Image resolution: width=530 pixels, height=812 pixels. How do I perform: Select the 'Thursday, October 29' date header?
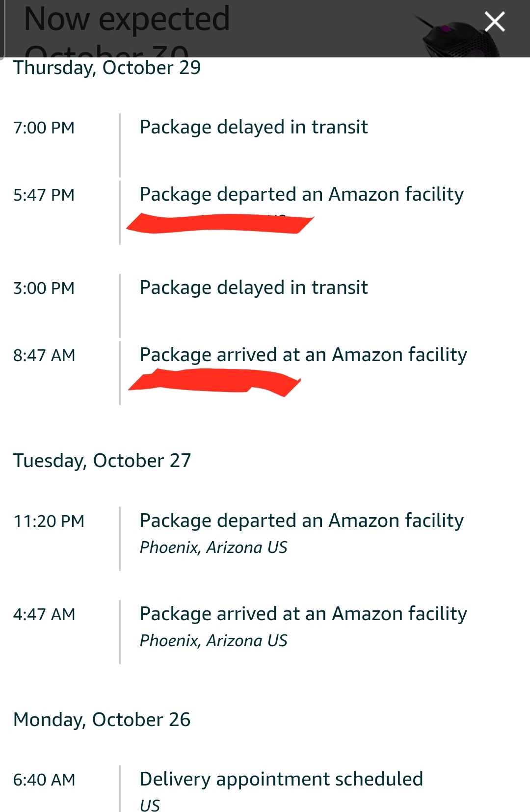tap(107, 68)
